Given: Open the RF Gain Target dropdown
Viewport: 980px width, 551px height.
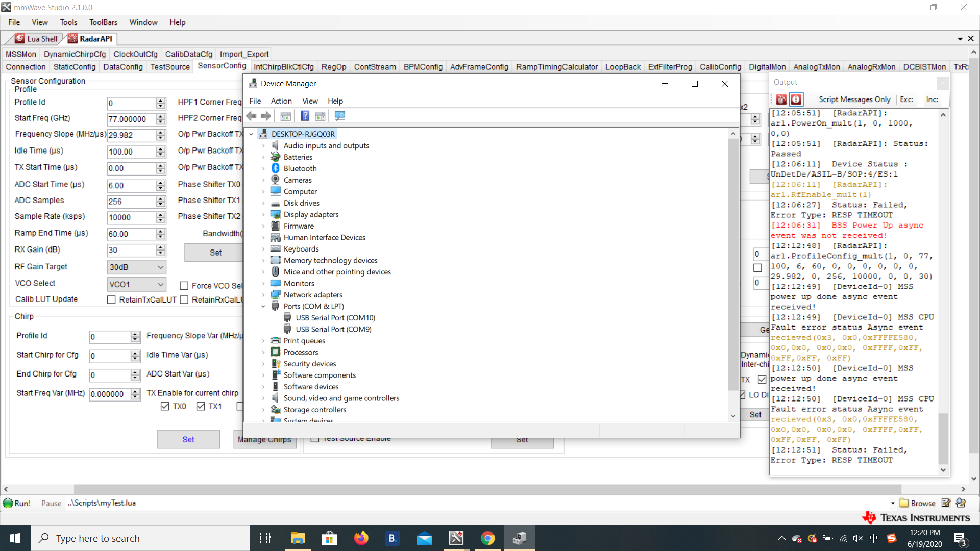Looking at the screenshot, I should pyautogui.click(x=137, y=267).
